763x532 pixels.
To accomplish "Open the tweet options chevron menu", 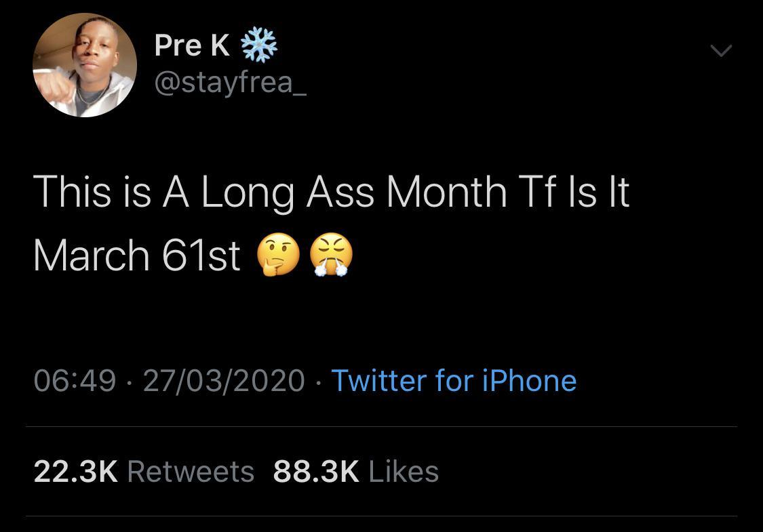I will (x=720, y=51).
